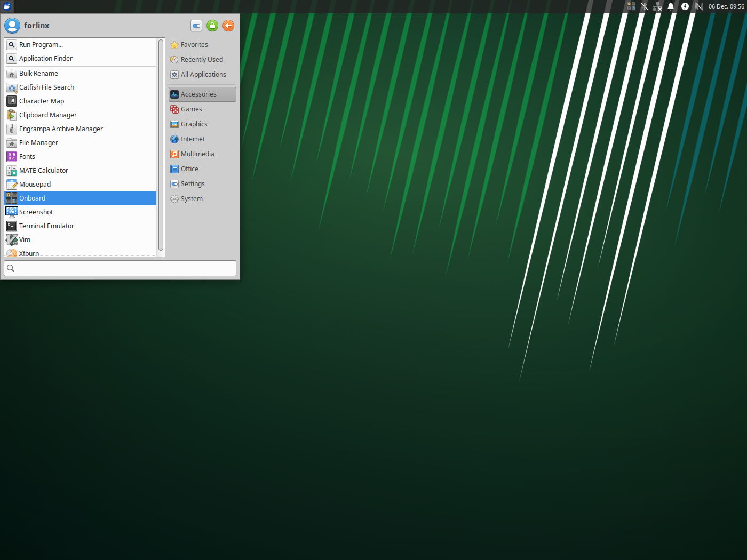Viewport: 747px width, 560px height.
Task: Click the power manager lightning icon
Action: tap(685, 6)
